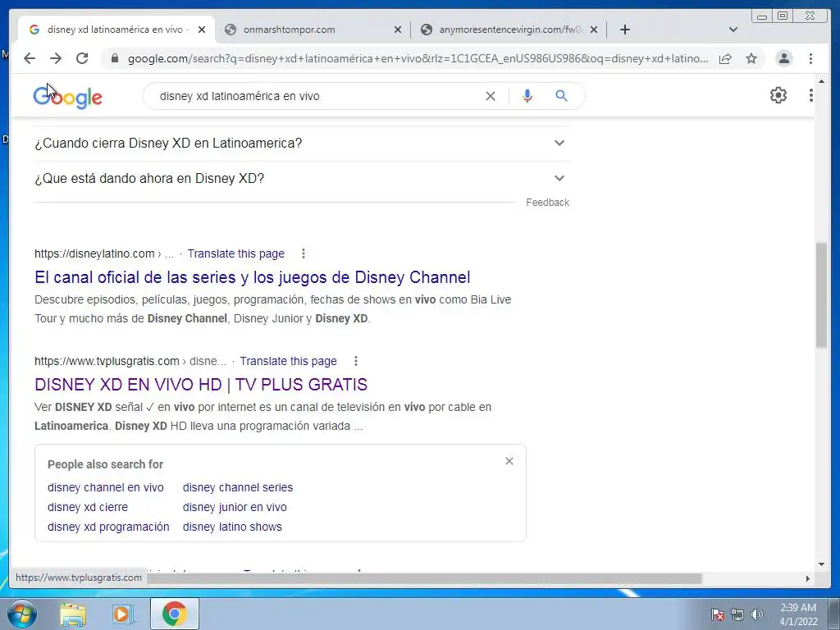
Task: Search for disney junior en vivo
Action: point(235,507)
